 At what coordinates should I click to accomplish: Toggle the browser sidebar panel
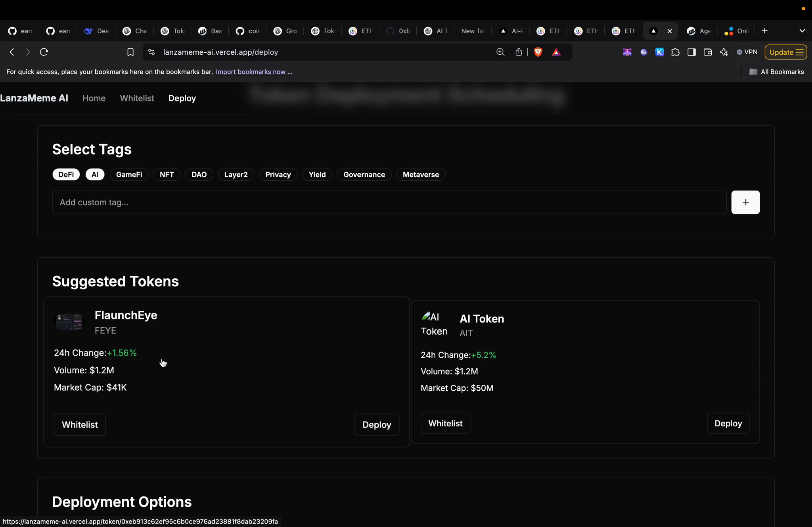(691, 52)
